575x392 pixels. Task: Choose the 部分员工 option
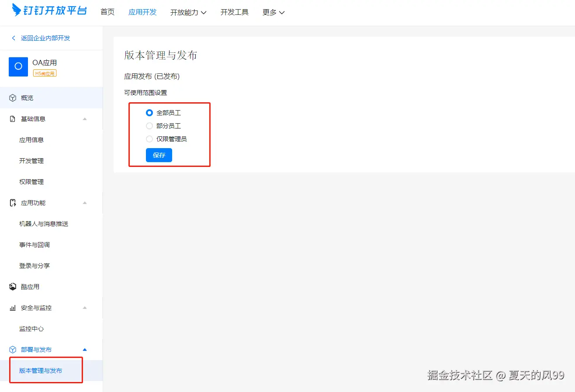click(149, 126)
